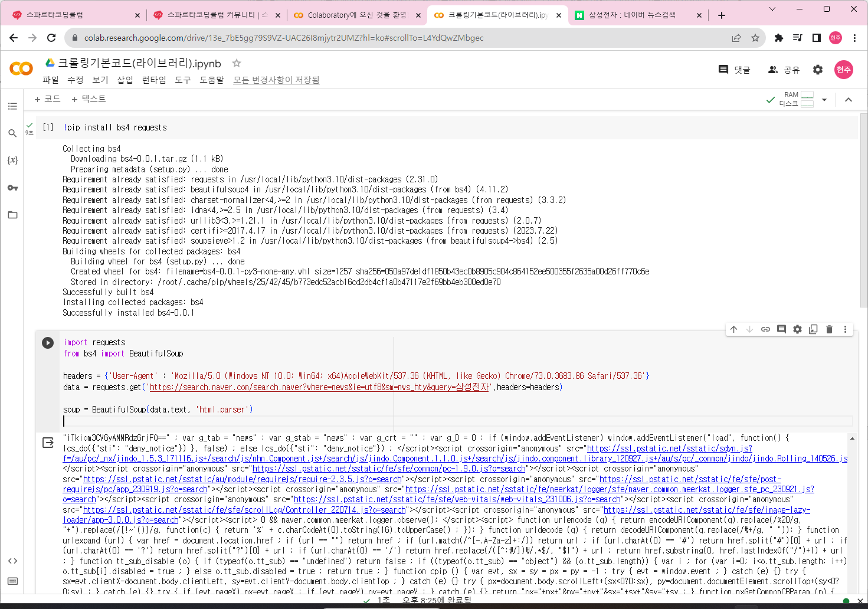Click the Share button
Viewport: 868px width, 609px height.
point(784,70)
